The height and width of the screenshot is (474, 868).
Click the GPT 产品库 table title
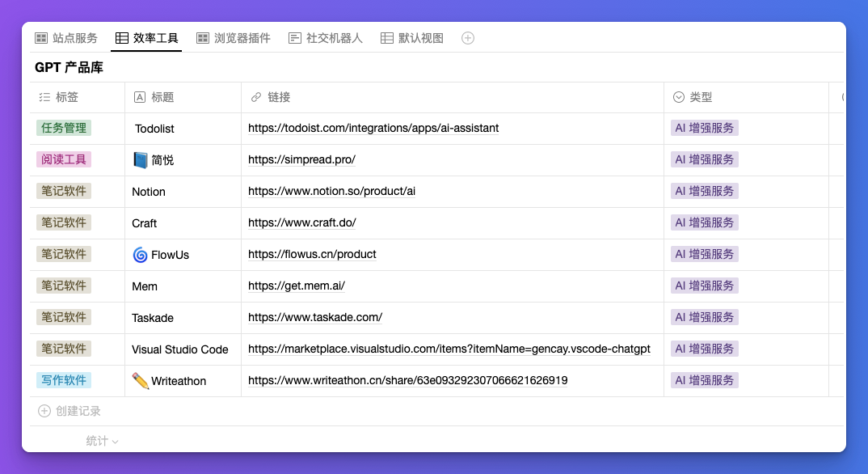tap(69, 68)
